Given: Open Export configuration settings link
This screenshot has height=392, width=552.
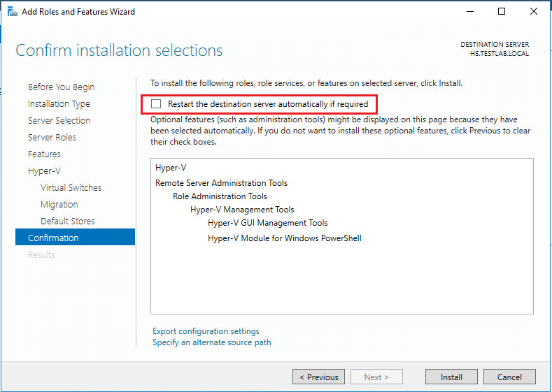Looking at the screenshot, I should 206,331.
